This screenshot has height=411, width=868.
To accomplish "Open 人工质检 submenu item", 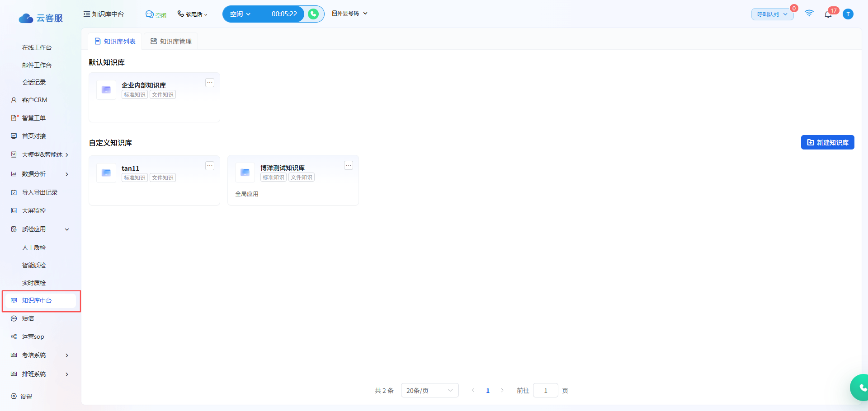I will click(x=34, y=248).
